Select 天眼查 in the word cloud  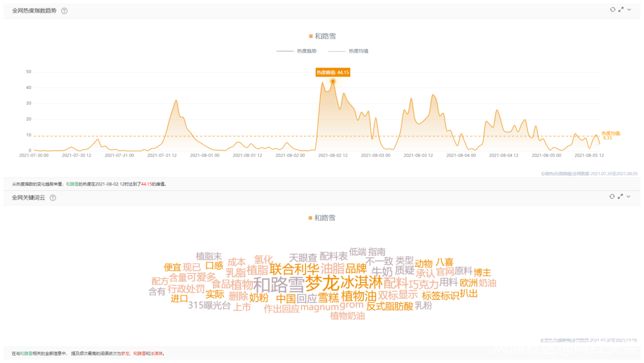pyautogui.click(x=303, y=257)
